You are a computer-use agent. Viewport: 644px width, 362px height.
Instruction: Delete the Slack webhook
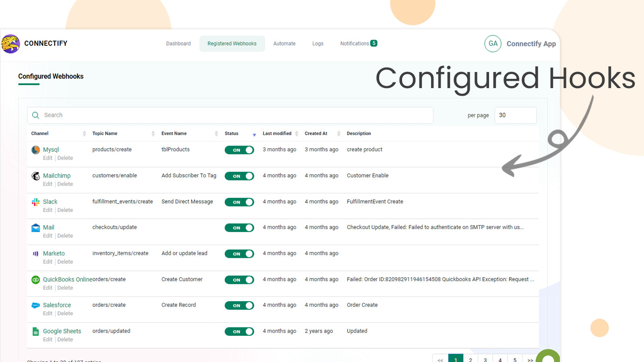point(65,210)
